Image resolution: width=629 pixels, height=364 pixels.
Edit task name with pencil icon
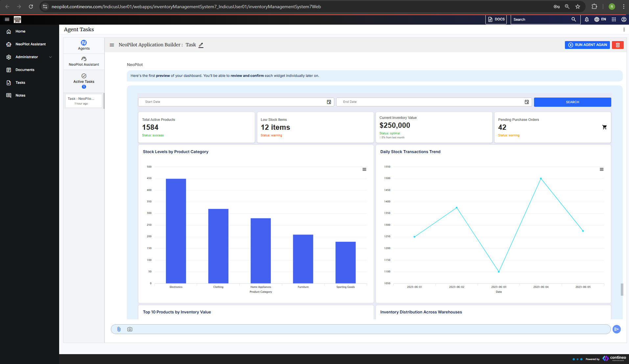(201, 45)
